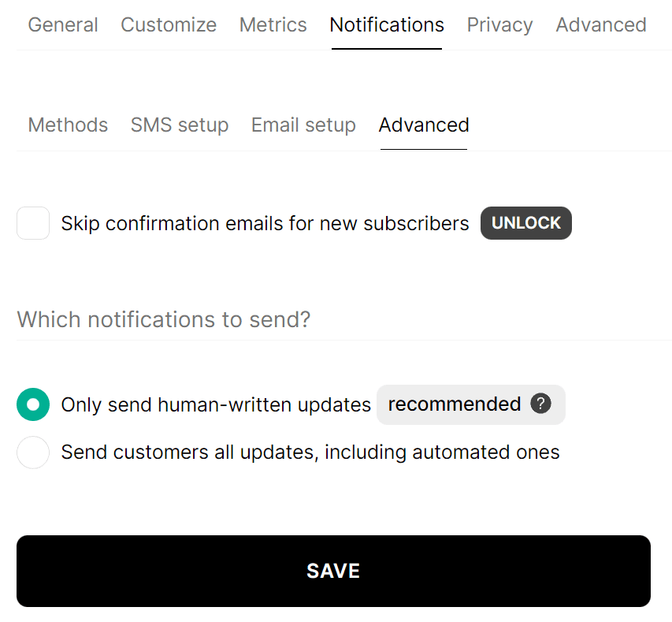Open the Customize tab
This screenshot has width=672, height=622.
[x=168, y=24]
